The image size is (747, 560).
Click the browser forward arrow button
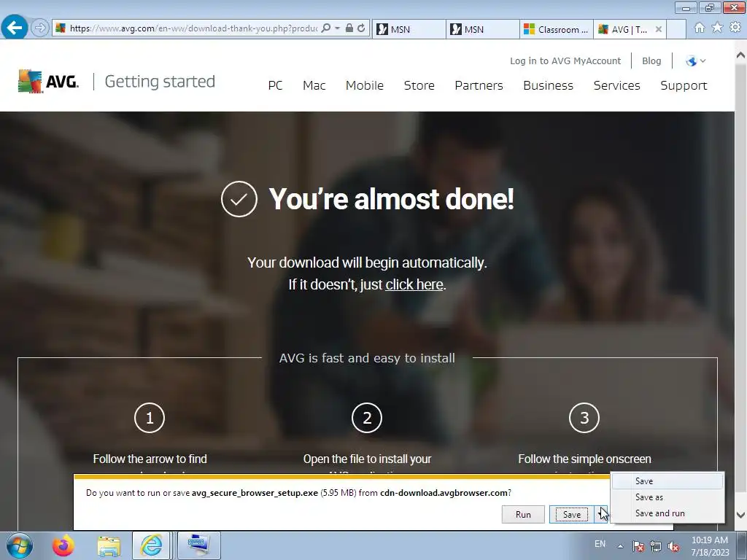[x=40, y=28]
